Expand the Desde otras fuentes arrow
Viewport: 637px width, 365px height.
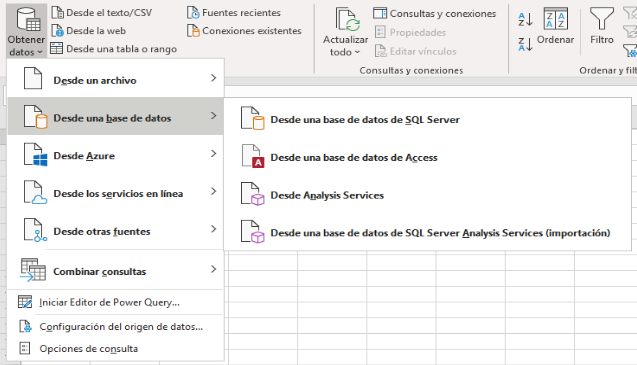[x=214, y=229]
